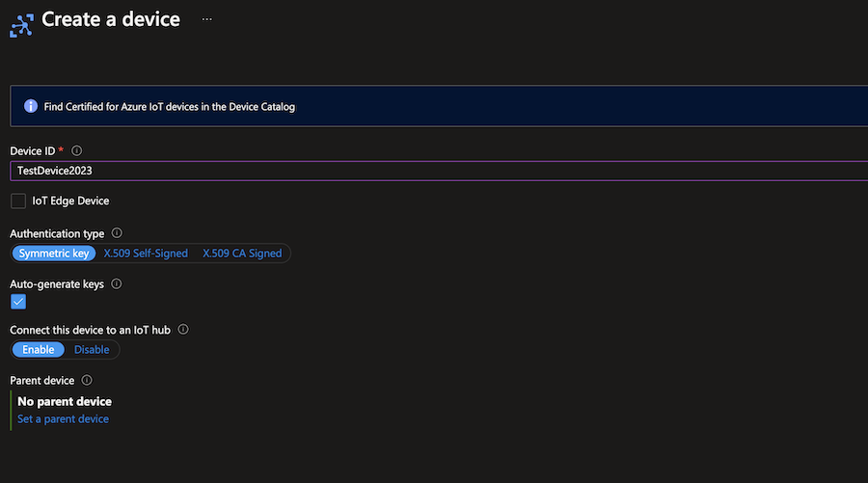Click the info icon in Device Catalog banner

pyautogui.click(x=31, y=106)
